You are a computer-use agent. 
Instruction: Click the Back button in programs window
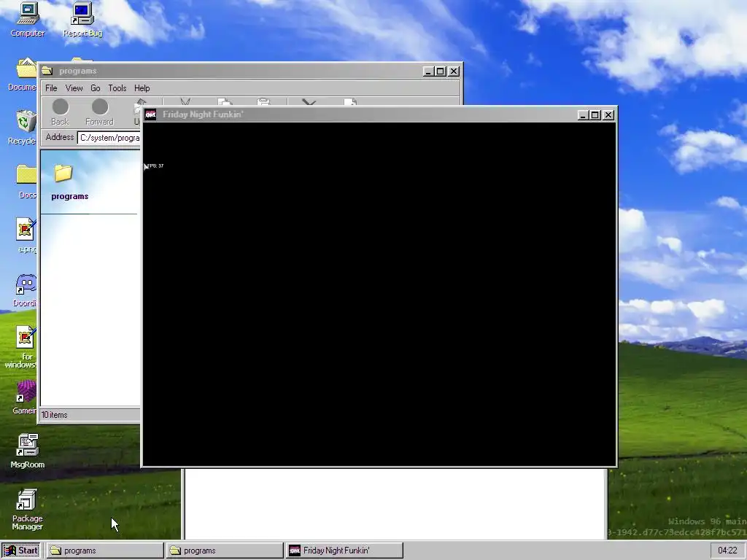pyautogui.click(x=60, y=112)
